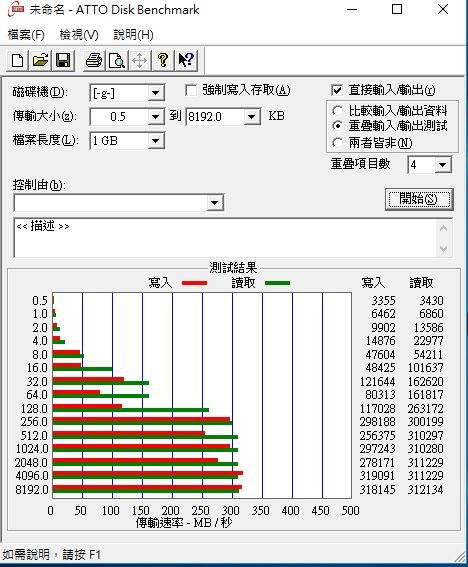This screenshot has height=567, width=468.
Task: Click the red 寫入 legend swatch
Action: click(195, 283)
